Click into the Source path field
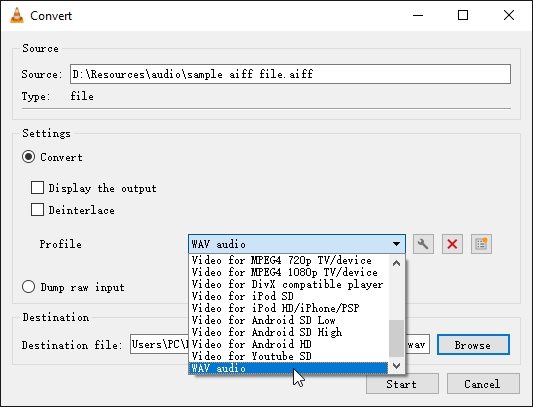Viewport: 533px width, 407px height. click(290, 74)
